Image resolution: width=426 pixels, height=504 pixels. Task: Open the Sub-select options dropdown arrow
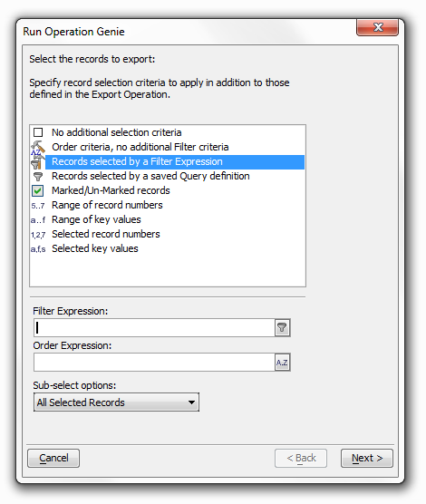(191, 402)
